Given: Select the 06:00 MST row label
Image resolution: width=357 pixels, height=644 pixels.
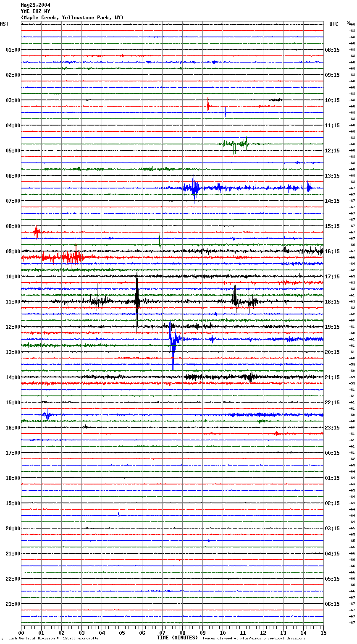Looking at the screenshot, I should tap(13, 176).
